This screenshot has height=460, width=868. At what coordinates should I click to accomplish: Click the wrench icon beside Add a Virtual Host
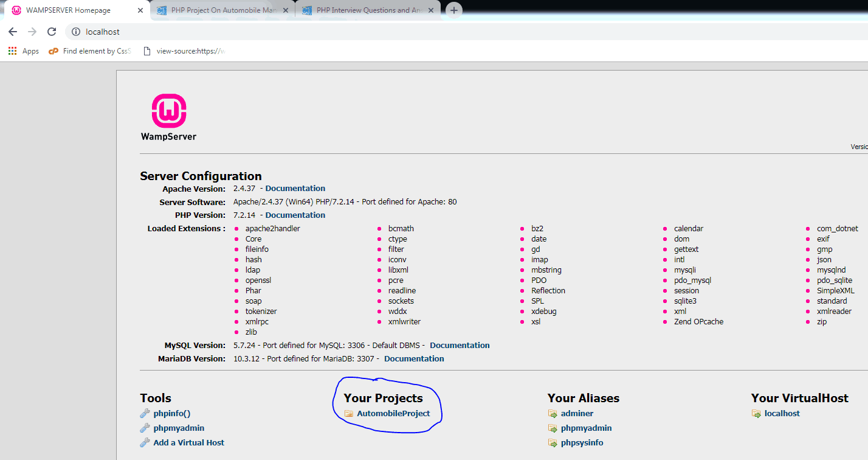coord(145,443)
